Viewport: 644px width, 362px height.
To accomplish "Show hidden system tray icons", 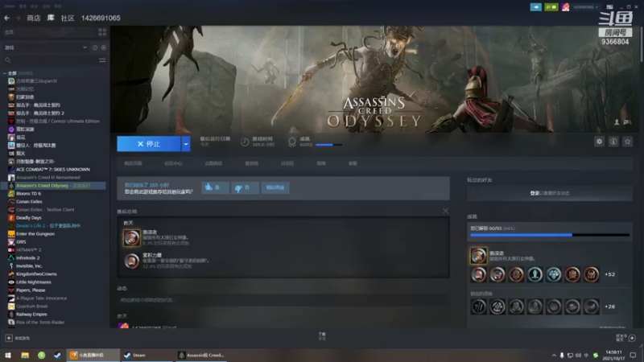I will [x=554, y=356].
